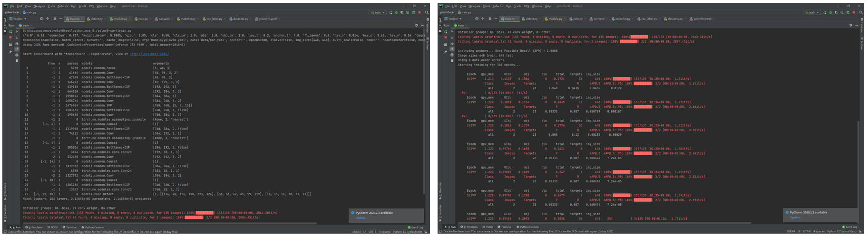The image size is (868, 236).
Task: Click the debug icon in right window toolbar
Action: pyautogui.click(x=831, y=12)
